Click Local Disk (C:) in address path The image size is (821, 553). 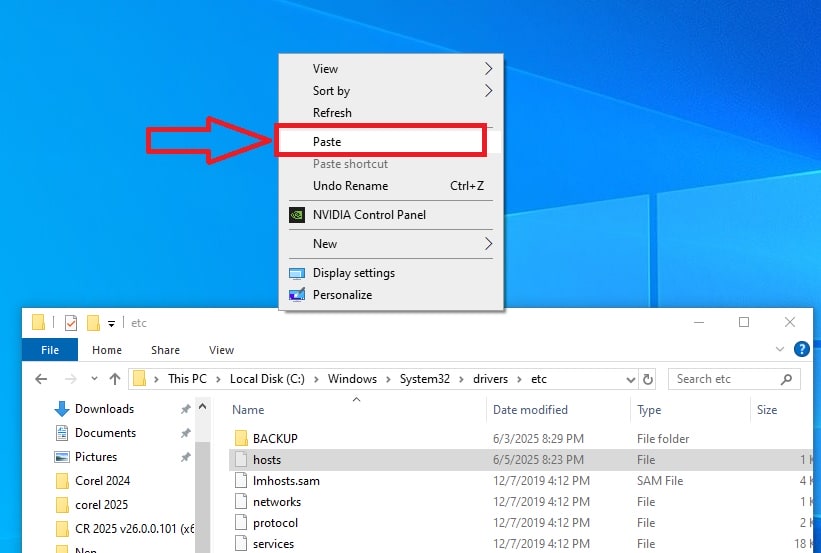coord(267,379)
